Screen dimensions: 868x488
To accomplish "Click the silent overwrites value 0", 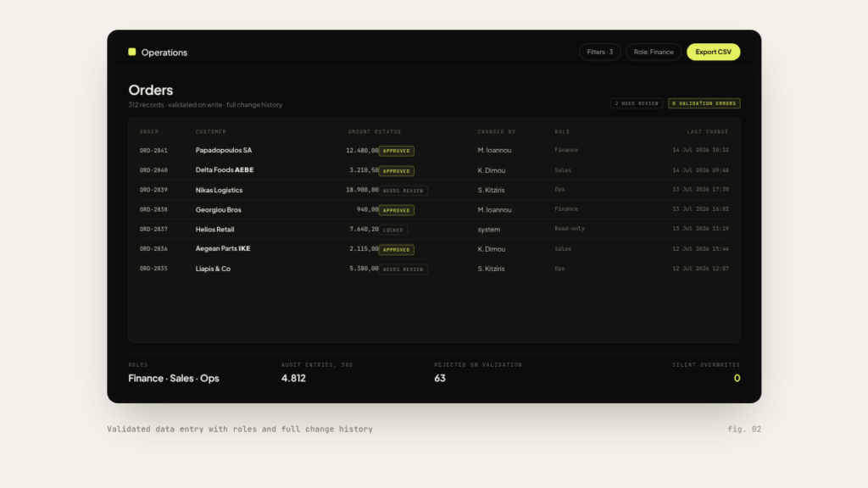I will [x=737, y=378].
